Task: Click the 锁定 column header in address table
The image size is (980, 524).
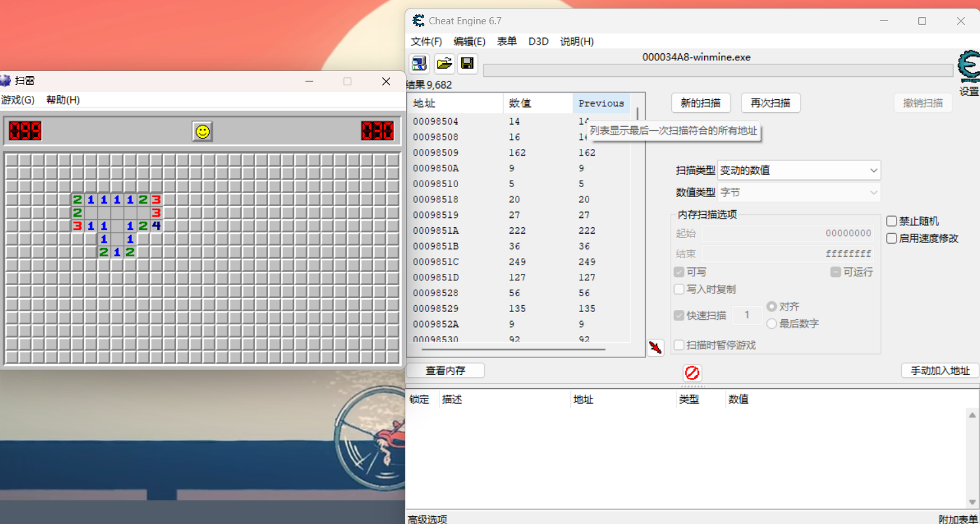Action: pyautogui.click(x=419, y=399)
